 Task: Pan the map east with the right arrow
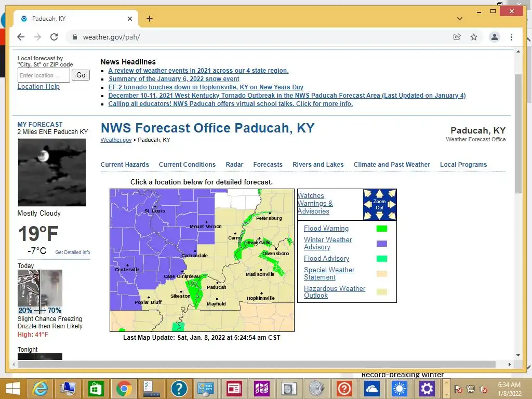tap(392, 205)
